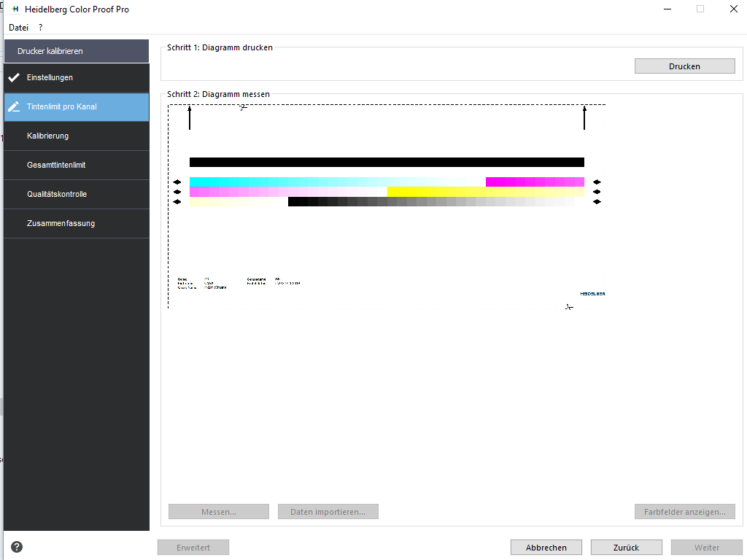Viewport: 747px width, 560px height.
Task: Click the Zurück button
Action: (x=626, y=548)
